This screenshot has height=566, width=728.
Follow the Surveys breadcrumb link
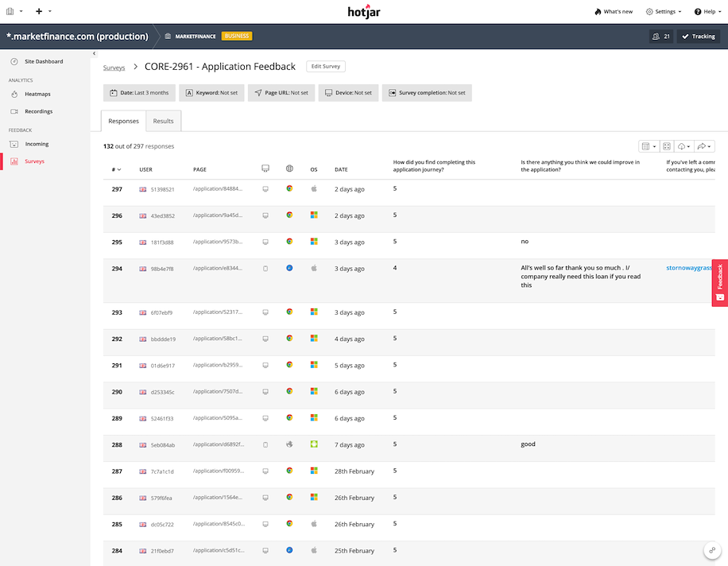point(114,68)
